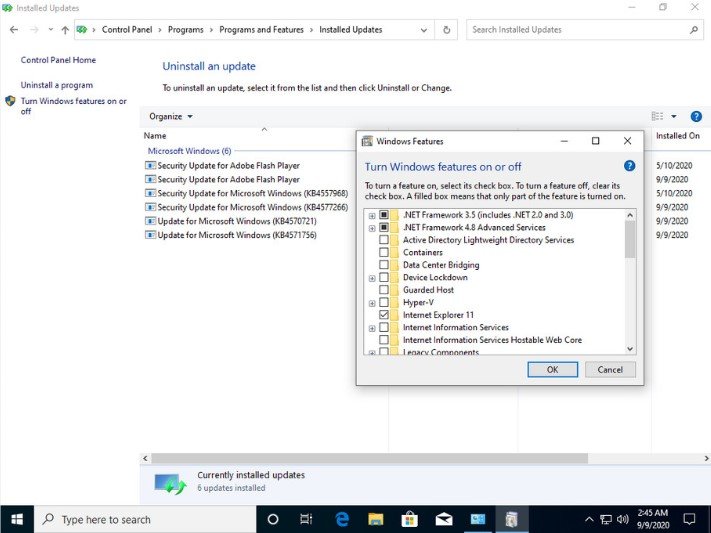Enable the Hyper-V checkbox
The height and width of the screenshot is (533, 711).
click(x=384, y=302)
